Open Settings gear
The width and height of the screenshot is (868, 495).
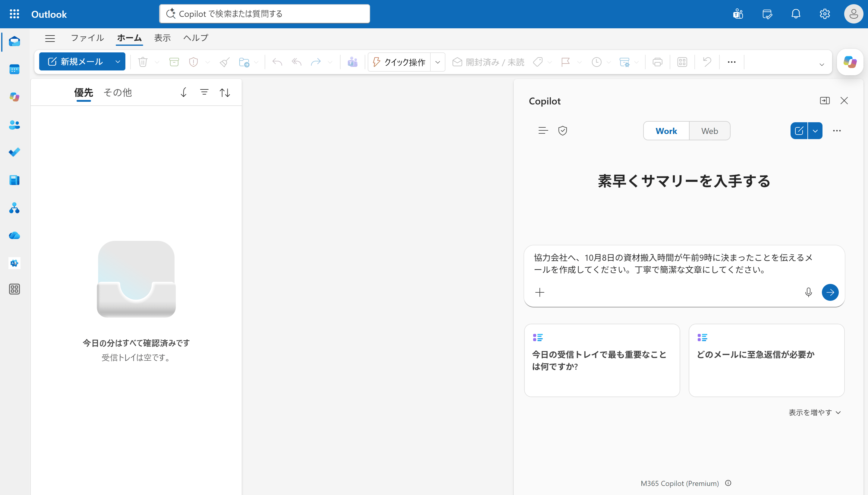click(x=825, y=14)
